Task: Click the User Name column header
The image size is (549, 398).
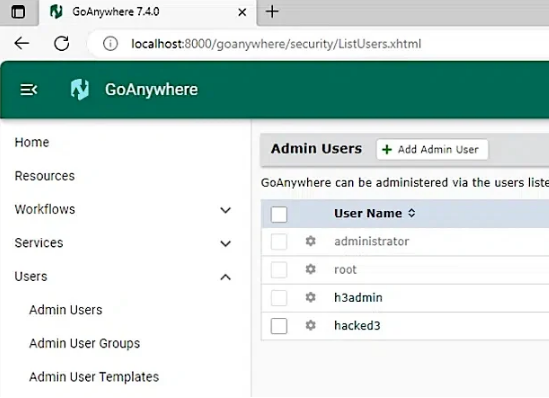Action: 368,213
